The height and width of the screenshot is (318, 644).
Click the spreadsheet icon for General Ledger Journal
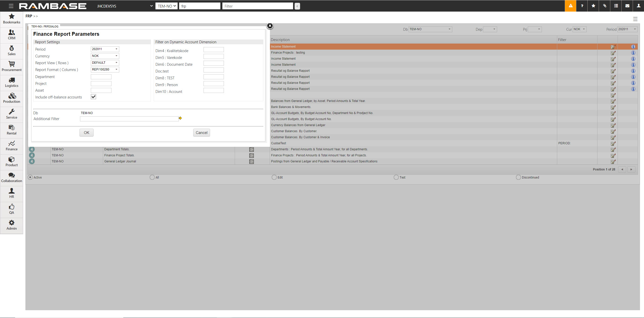coord(252,161)
